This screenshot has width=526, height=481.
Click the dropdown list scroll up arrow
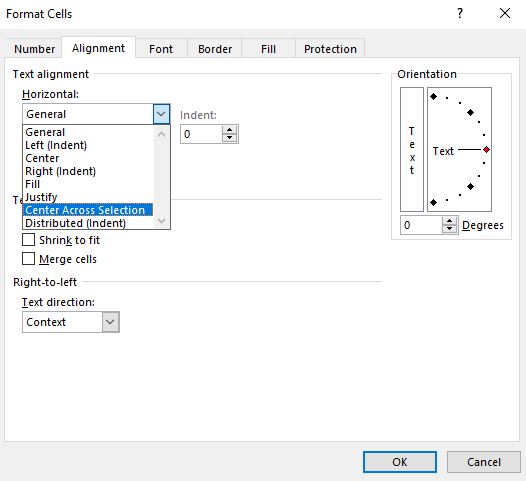[x=161, y=135]
